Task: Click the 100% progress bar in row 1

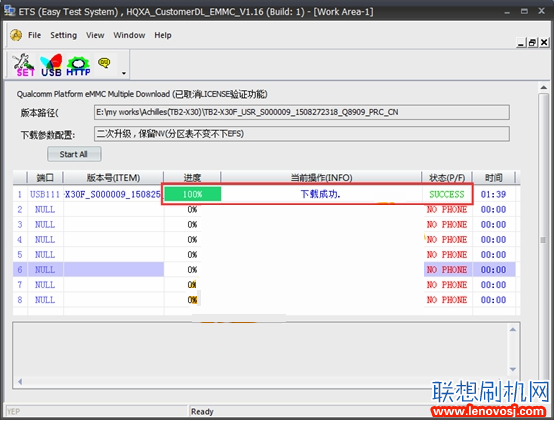Action: pos(193,194)
